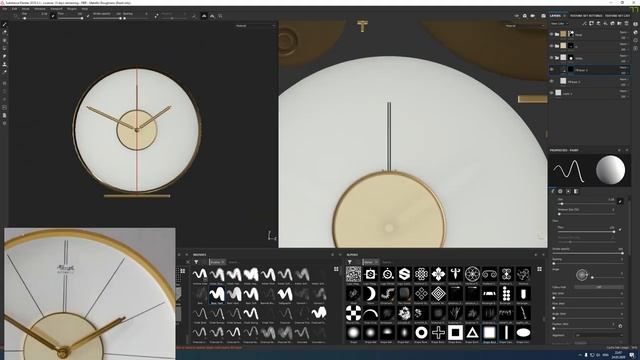
Task: Expand the topmost folder layer via folder icon
Action: click(557, 34)
